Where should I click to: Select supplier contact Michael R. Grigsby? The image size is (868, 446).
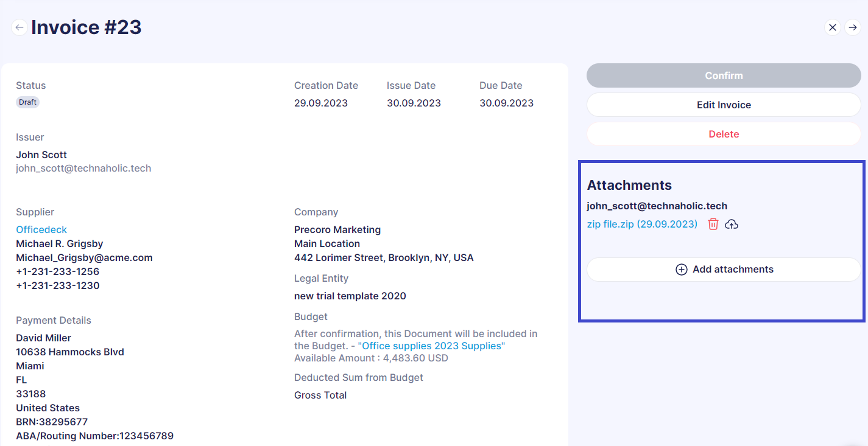point(60,243)
